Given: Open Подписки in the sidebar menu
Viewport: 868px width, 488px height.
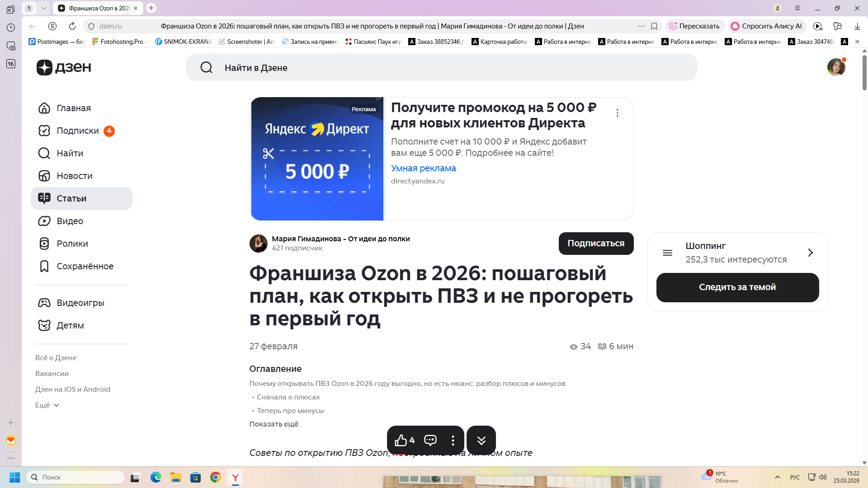Looking at the screenshot, I should [77, 131].
